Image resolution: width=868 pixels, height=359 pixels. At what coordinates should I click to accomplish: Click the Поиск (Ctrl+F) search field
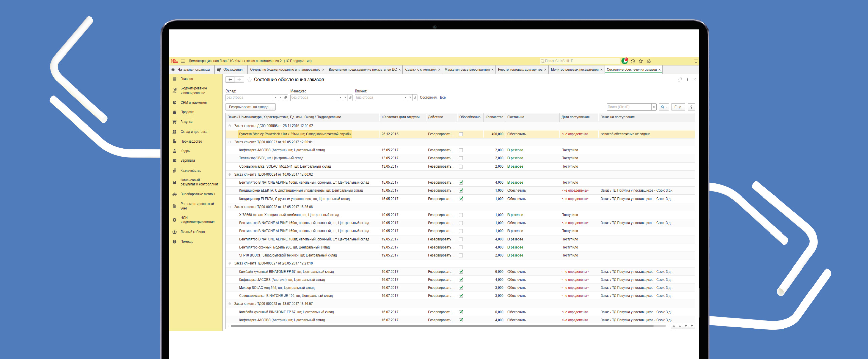click(629, 107)
